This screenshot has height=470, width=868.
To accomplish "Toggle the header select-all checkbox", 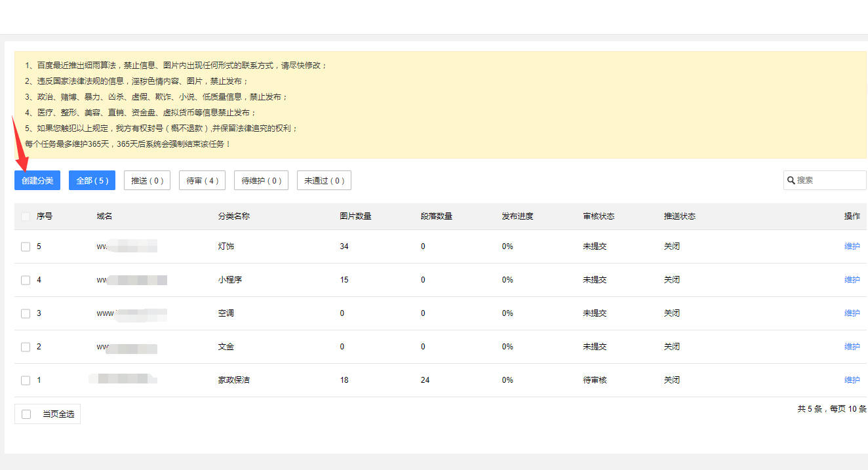I will (x=26, y=216).
